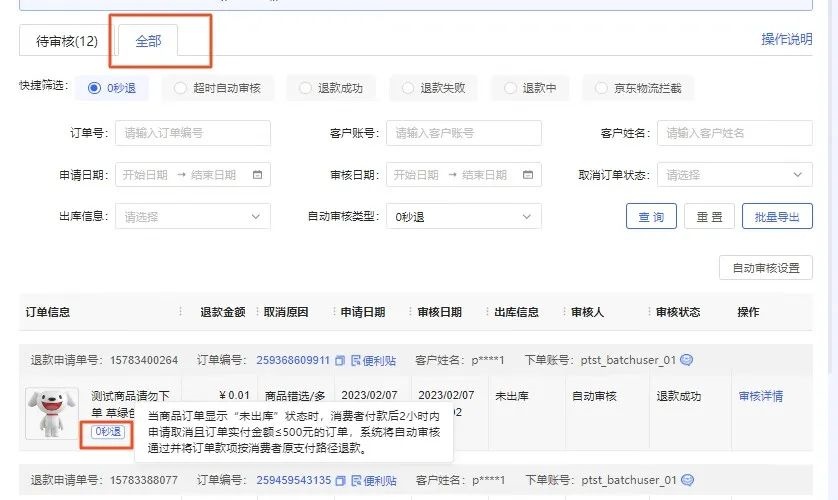
Task: Open chat icon next to ptst_batchuser_01 in first row
Action: (x=687, y=360)
